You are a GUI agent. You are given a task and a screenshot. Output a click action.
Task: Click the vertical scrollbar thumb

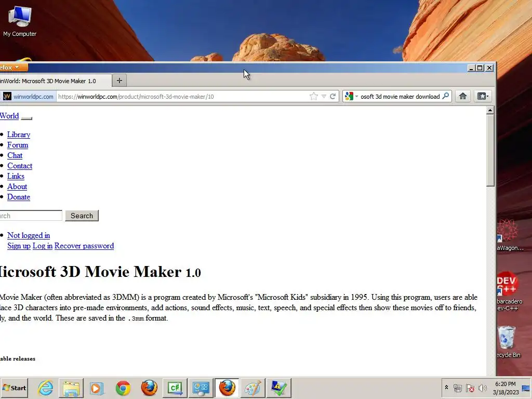pyautogui.click(x=490, y=151)
